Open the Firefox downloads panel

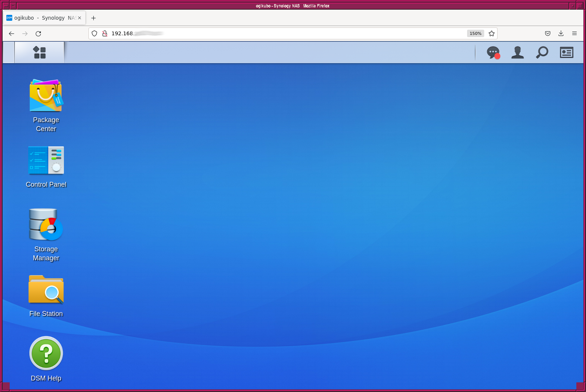click(561, 34)
